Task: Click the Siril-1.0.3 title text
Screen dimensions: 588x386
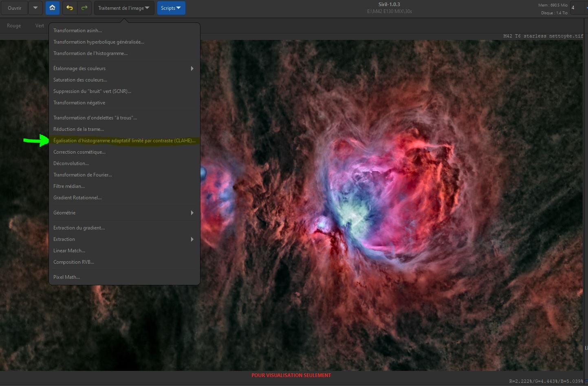Action: (x=389, y=4)
